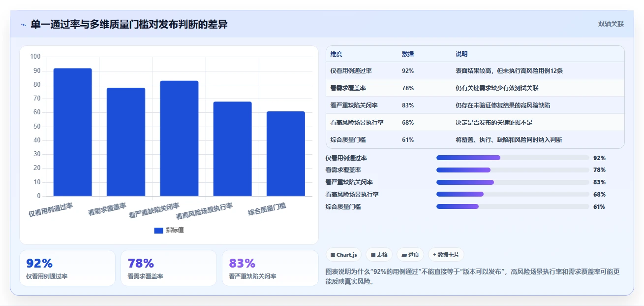The image size is (644, 306).
Task: Click the chart x-axis label 综合质量门槛
Action: pos(267,209)
